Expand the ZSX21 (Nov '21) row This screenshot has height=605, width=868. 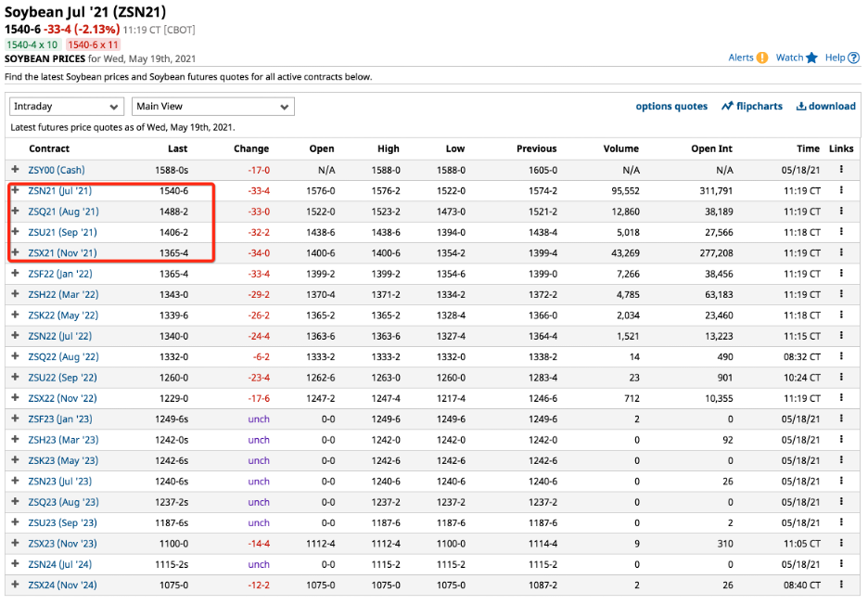coord(16,252)
